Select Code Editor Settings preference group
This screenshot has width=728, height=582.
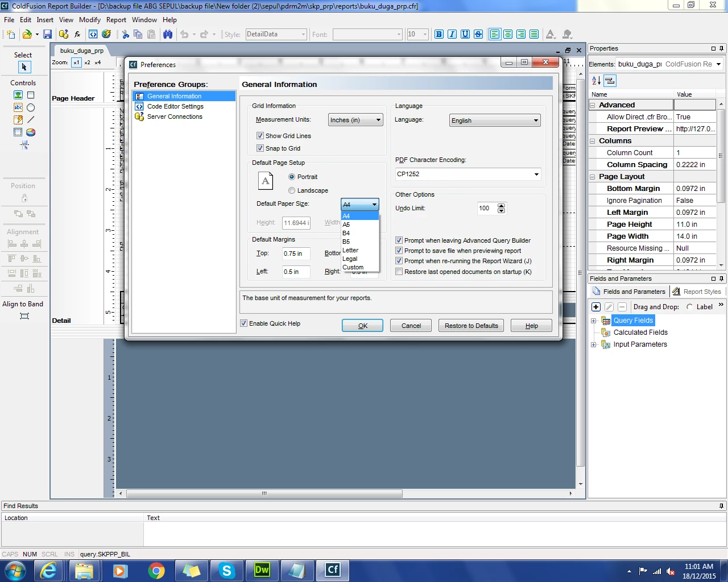(175, 106)
